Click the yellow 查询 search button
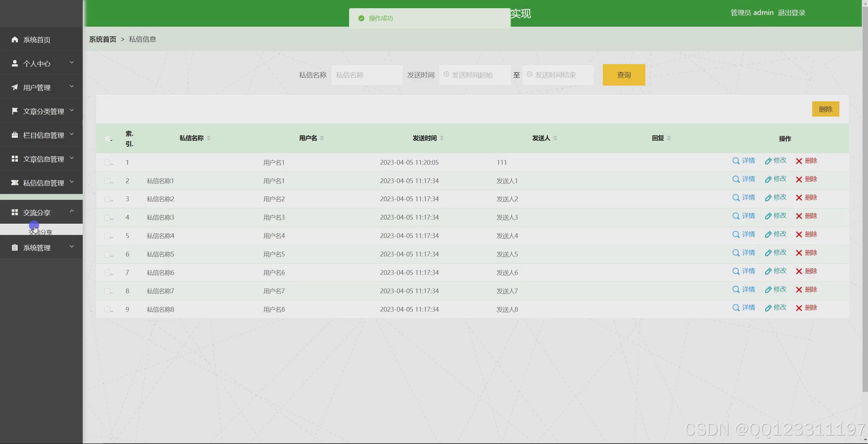The height and width of the screenshot is (444, 868). [624, 75]
